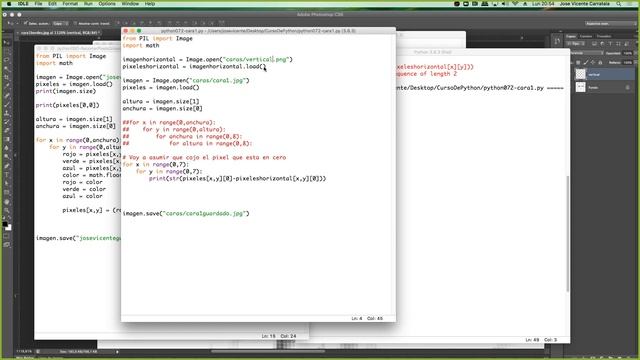Viewport: 640px width, 360px height.
Task: Select the Move tool in Photoshop toolbox
Action: [7, 42]
